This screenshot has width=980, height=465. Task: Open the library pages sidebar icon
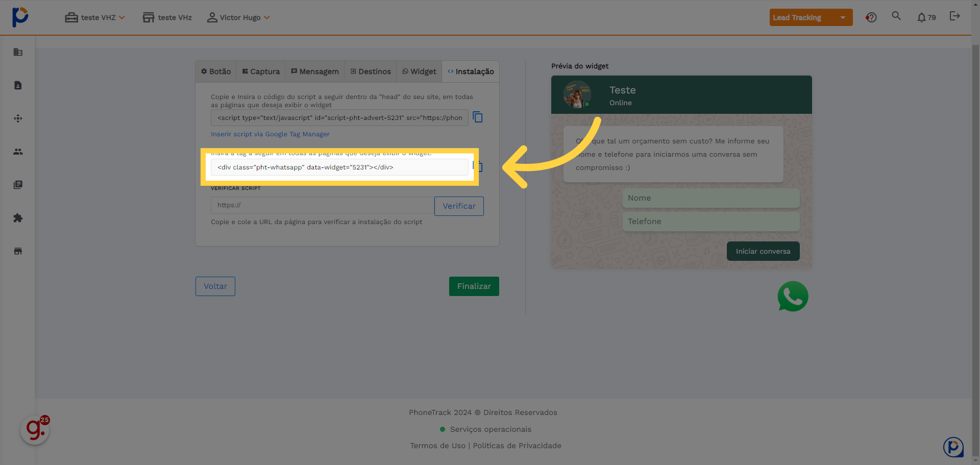18,185
